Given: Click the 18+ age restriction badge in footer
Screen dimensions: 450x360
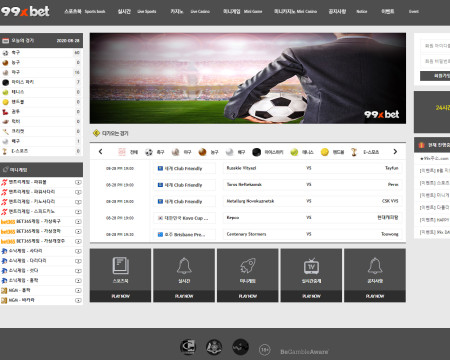Looking at the screenshot, I should click(265, 350).
